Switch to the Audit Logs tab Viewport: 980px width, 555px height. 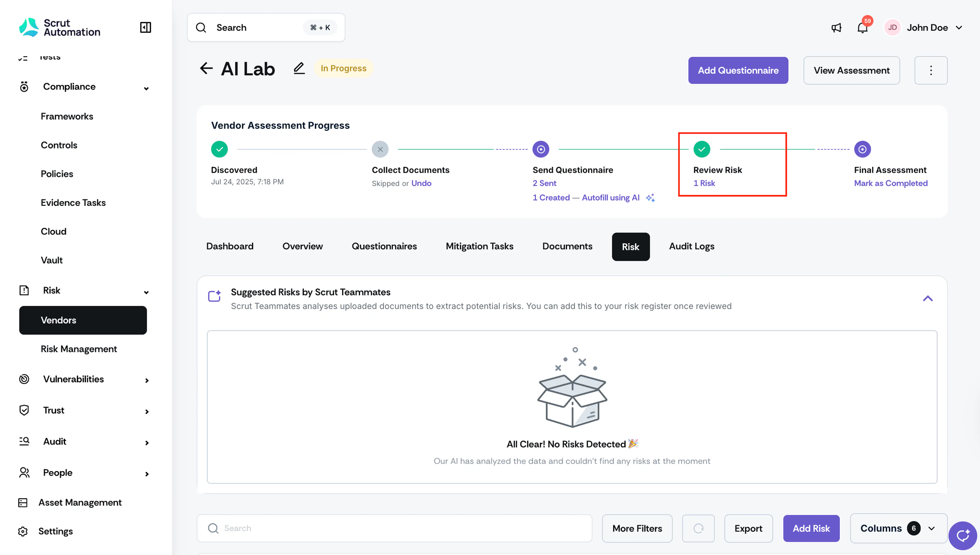coord(691,246)
